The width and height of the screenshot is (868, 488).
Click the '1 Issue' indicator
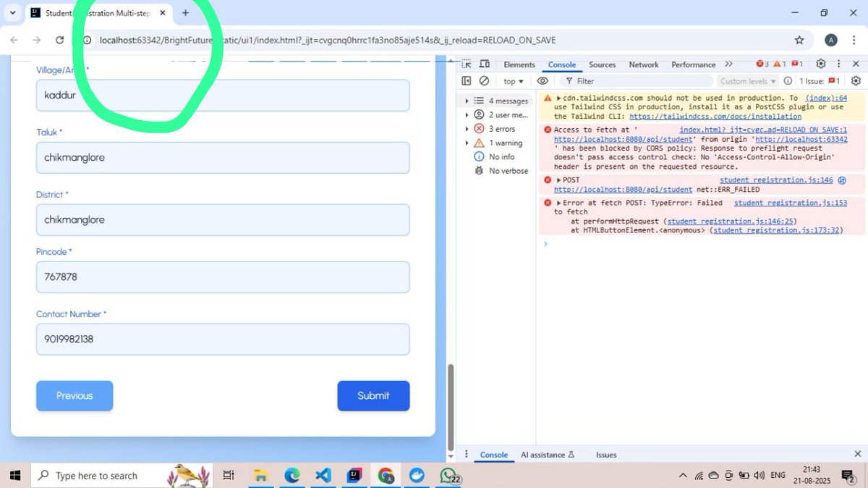tap(820, 81)
